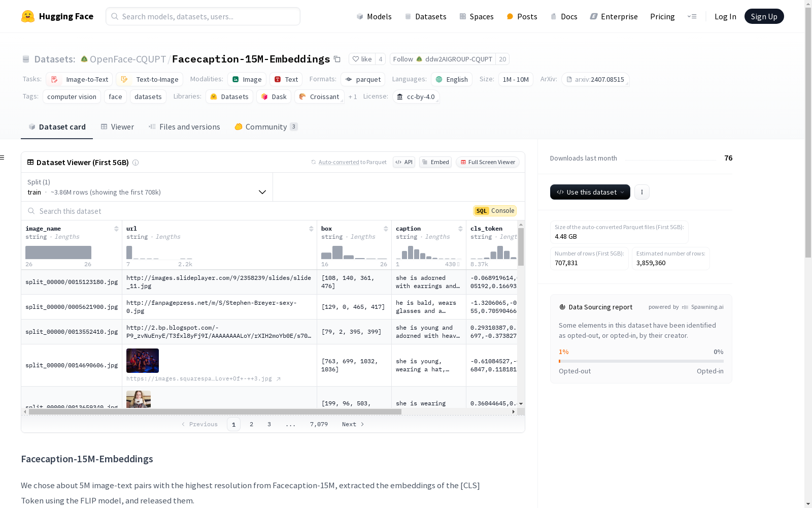
Task: Open external link icon after squarespace URL
Action: [278, 379]
